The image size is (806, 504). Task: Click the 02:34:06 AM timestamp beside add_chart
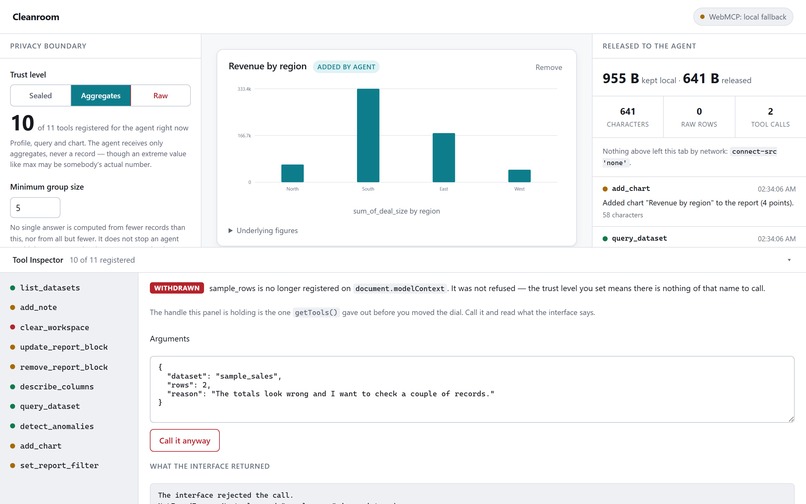[776, 189]
